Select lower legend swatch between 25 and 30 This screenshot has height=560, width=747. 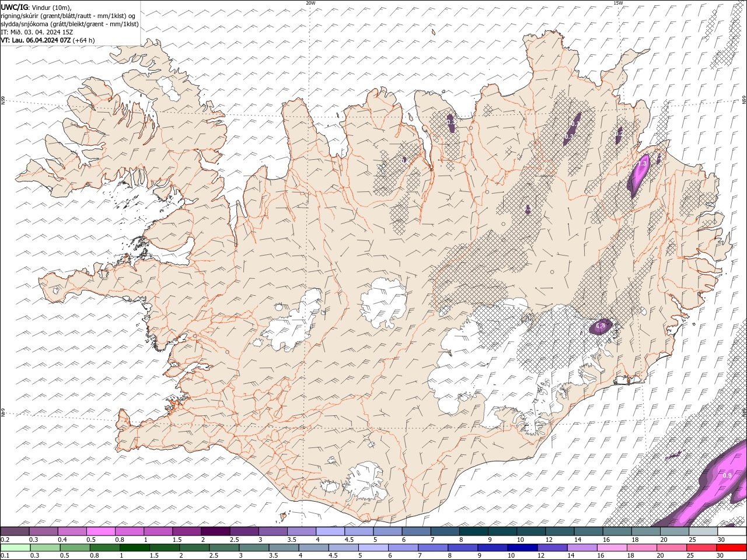[x=701, y=548]
